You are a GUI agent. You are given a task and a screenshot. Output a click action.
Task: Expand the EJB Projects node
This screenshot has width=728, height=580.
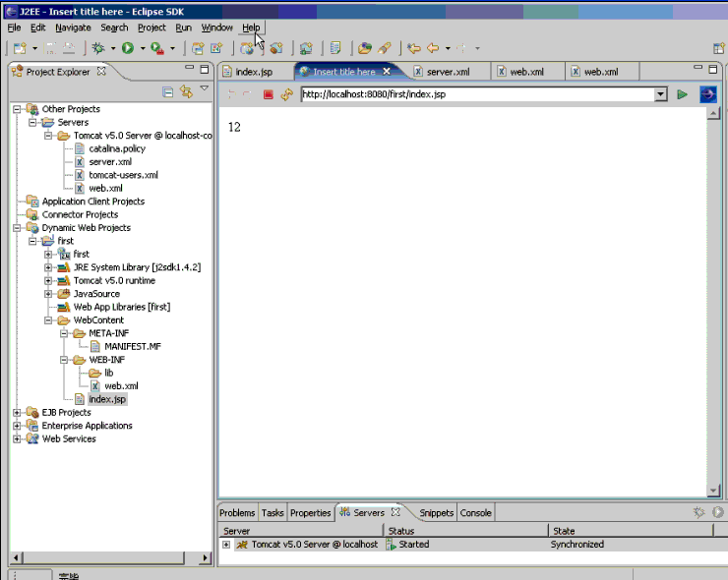coord(17,413)
